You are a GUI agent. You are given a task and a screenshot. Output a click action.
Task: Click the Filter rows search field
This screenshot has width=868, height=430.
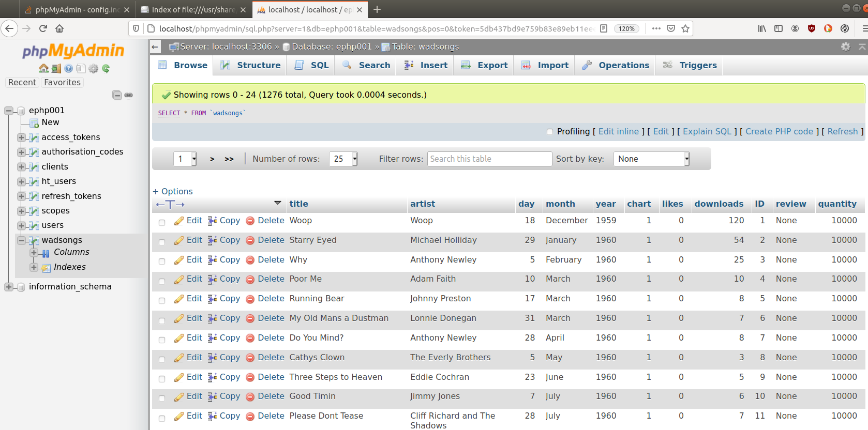(x=489, y=159)
